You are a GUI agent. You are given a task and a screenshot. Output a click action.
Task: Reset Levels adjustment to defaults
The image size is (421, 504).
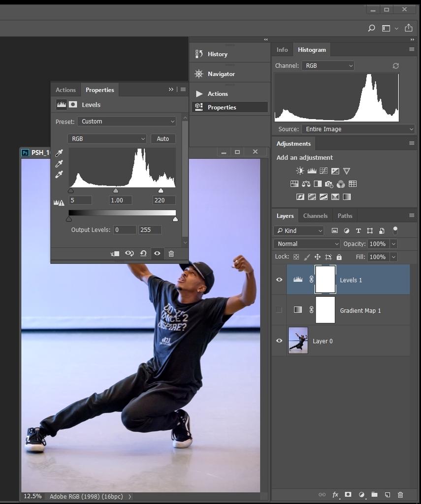tap(143, 253)
